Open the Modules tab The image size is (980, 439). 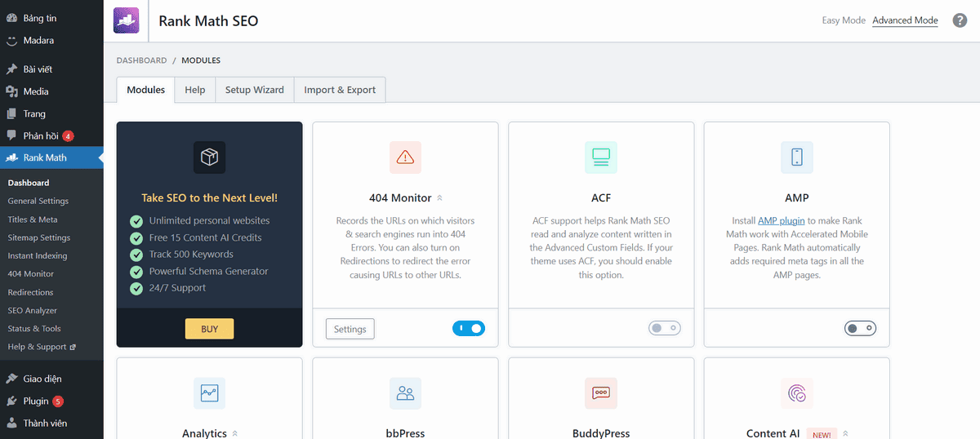pos(145,90)
